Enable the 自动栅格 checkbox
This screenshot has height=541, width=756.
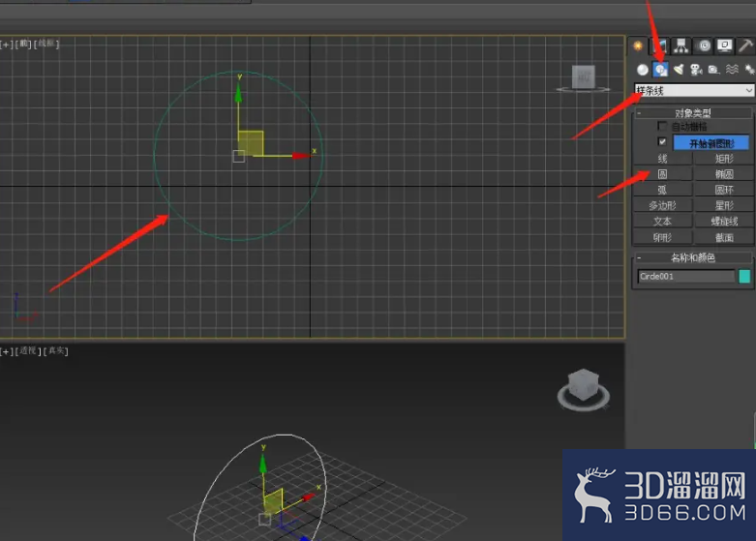pos(662,127)
